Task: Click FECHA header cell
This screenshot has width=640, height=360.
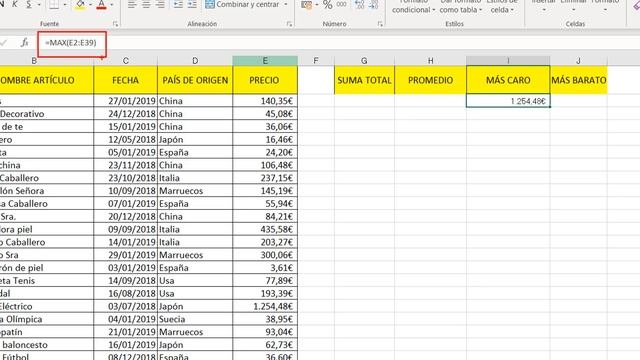Action: tap(125, 80)
